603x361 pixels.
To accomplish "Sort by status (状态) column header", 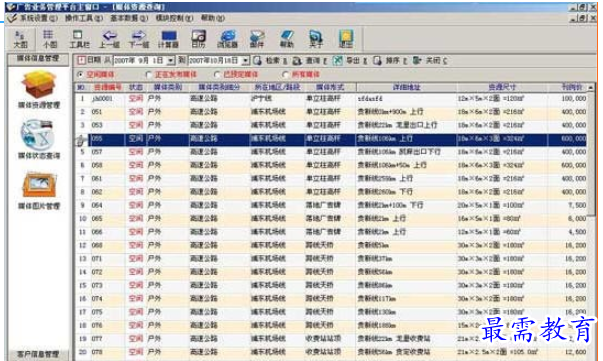I will tap(136, 87).
